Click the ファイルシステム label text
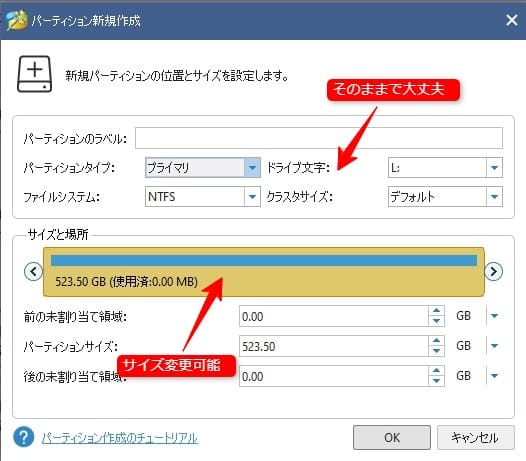The width and height of the screenshot is (526, 461). pos(61,197)
